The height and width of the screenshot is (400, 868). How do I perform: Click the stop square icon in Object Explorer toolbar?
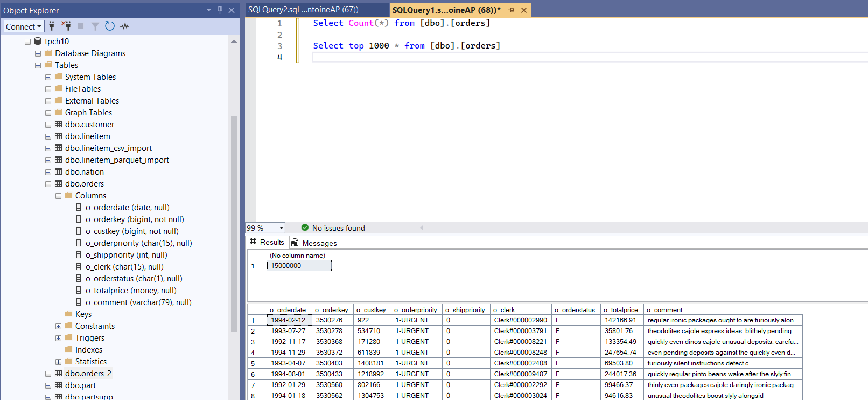click(81, 26)
